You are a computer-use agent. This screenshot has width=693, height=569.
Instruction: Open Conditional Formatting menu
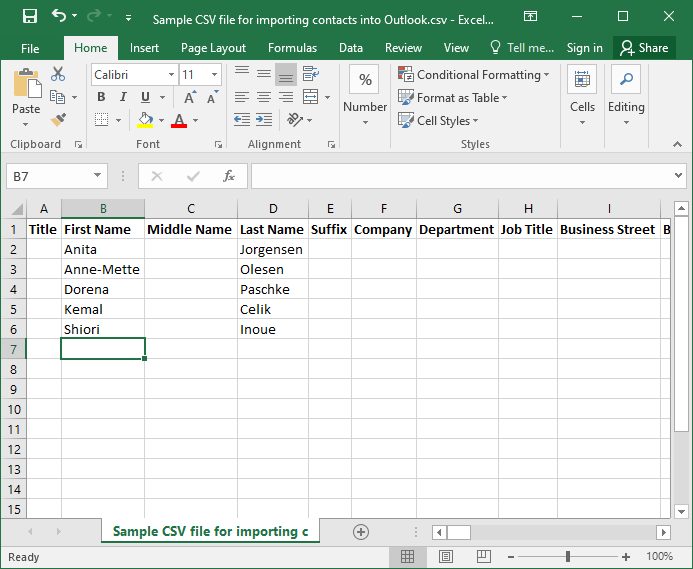pos(473,75)
